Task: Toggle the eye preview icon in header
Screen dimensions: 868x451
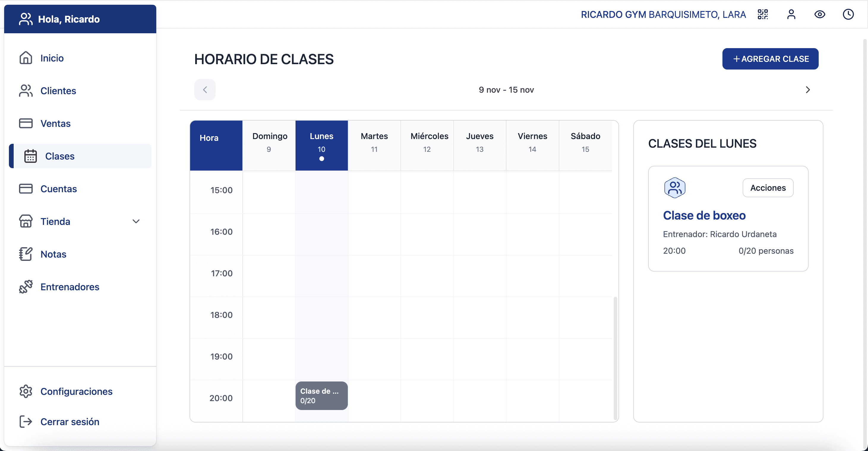Action: (x=820, y=14)
